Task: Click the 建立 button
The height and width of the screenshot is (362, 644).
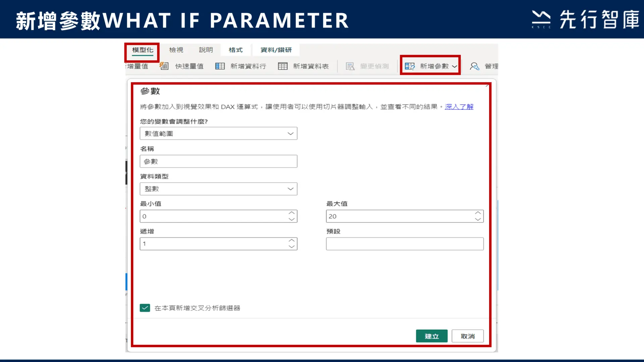Action: (x=432, y=336)
